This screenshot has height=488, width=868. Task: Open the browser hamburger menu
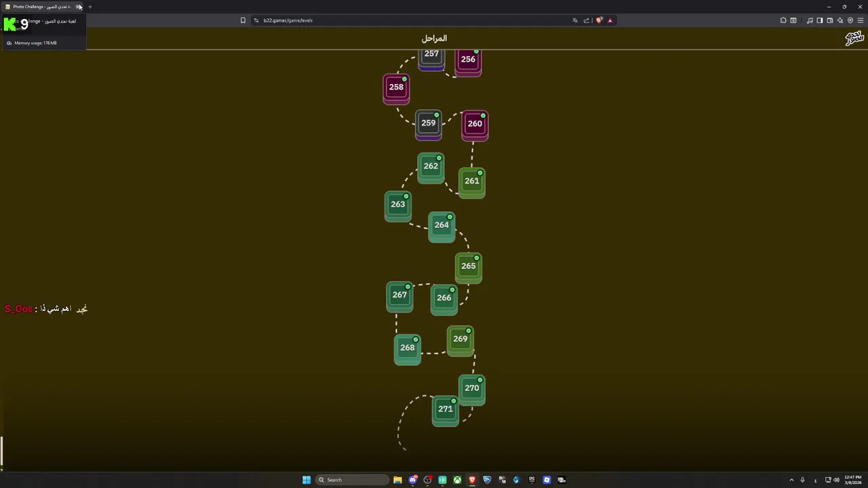click(861, 20)
